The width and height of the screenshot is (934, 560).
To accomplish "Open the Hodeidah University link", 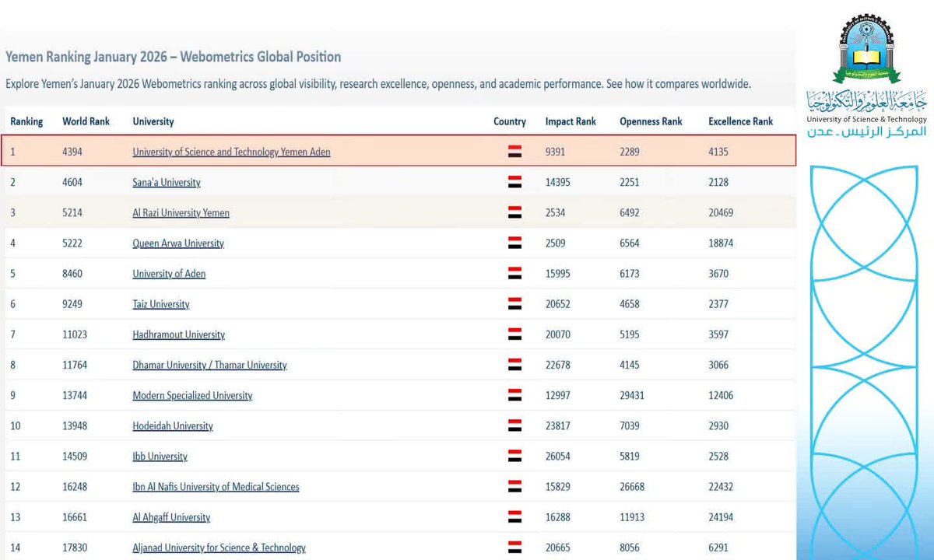I will [x=173, y=426].
